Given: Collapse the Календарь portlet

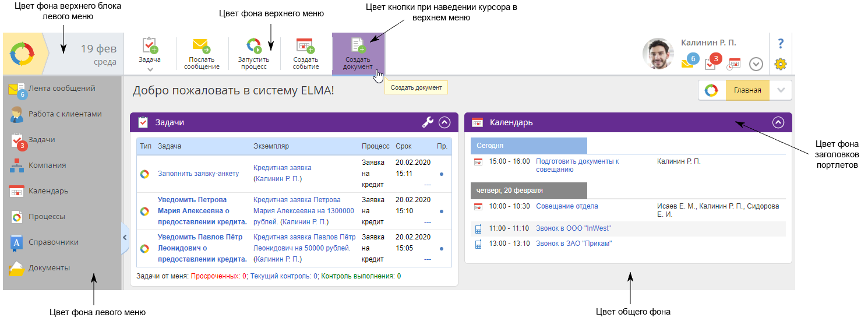Looking at the screenshot, I should coord(778,122).
